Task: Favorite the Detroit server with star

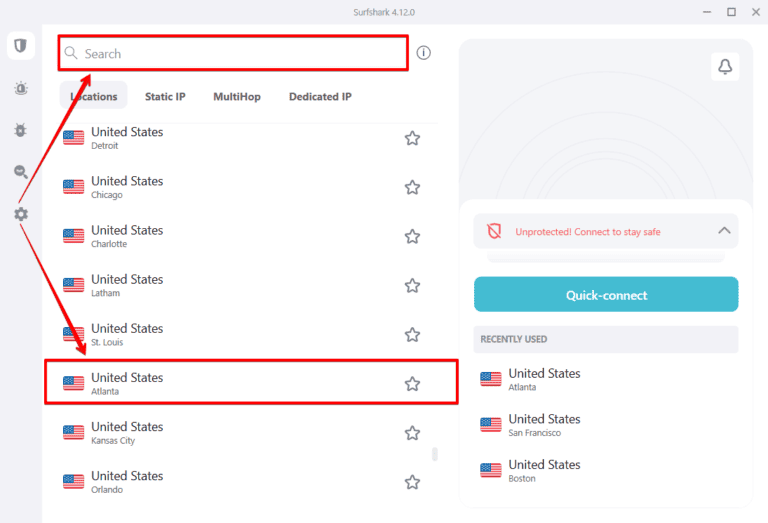Action: [412, 138]
